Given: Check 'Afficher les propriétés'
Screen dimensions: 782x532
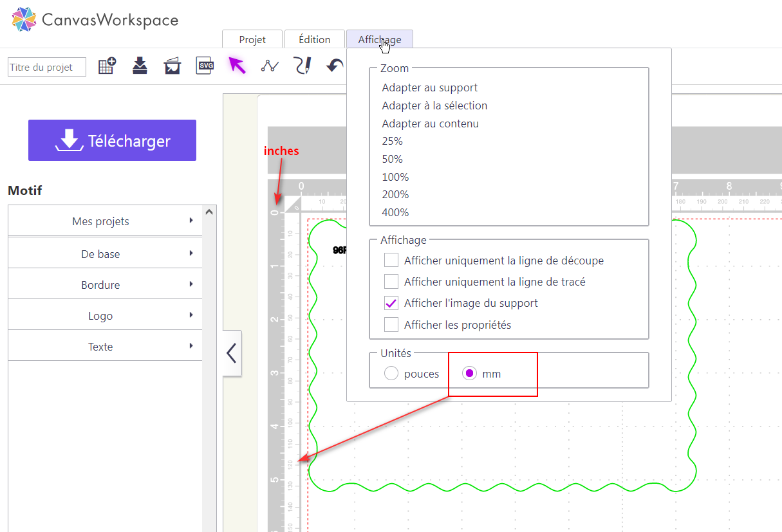Looking at the screenshot, I should click(390, 324).
